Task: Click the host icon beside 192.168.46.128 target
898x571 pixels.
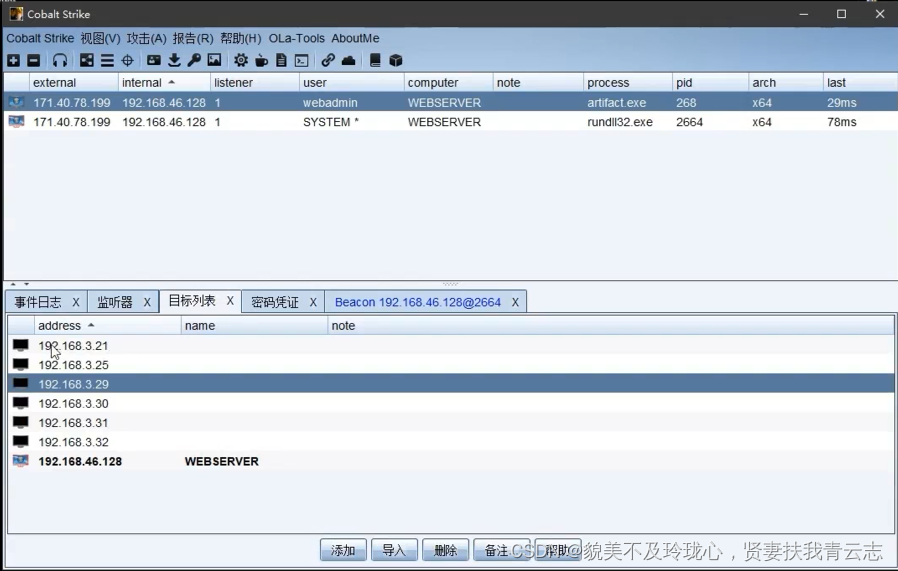Action: pos(21,460)
